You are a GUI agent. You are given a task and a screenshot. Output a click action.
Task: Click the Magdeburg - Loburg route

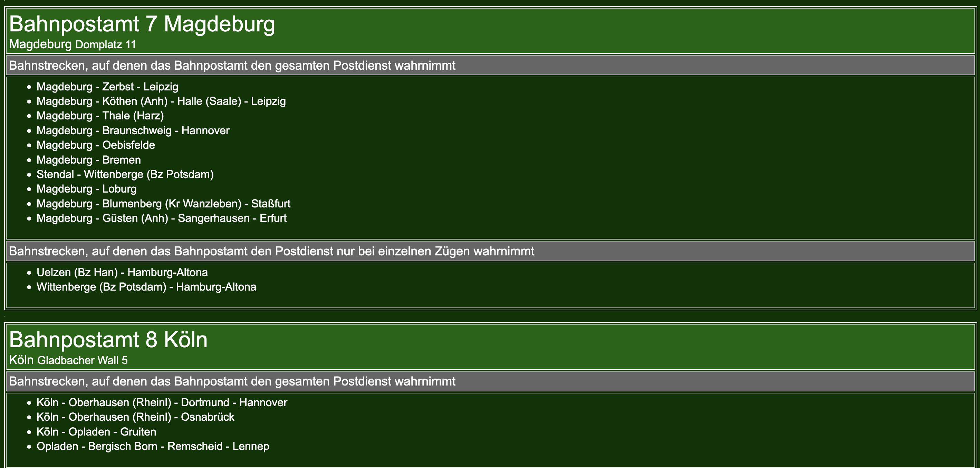86,188
